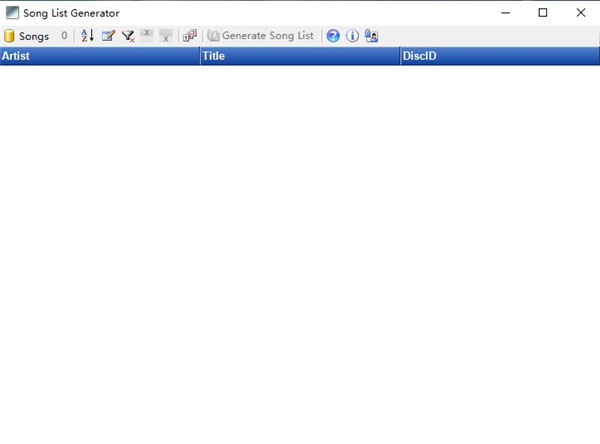Click Generate Song List button
The height and width of the screenshot is (444, 600).
261,36
